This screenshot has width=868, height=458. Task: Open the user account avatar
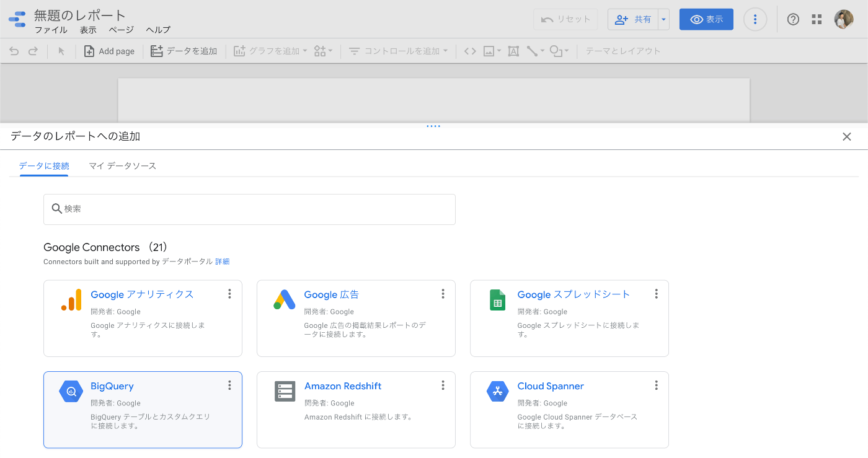click(844, 19)
